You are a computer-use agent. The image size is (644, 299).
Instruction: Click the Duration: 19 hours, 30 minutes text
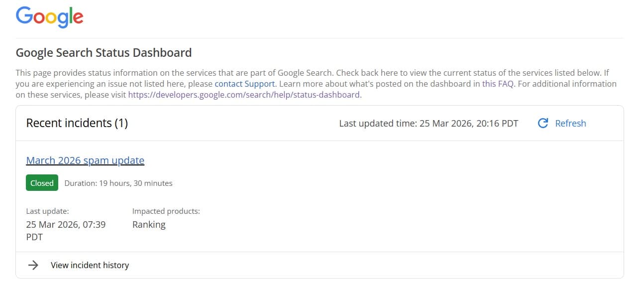pos(118,183)
